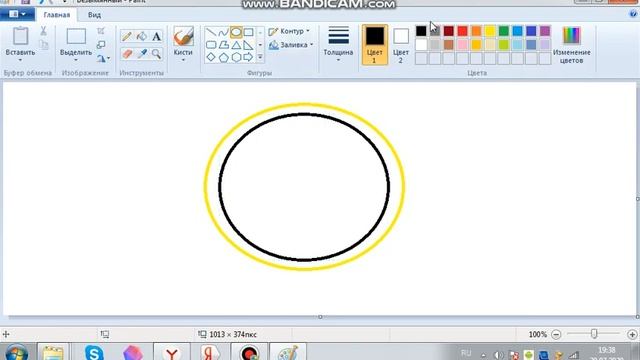Move the zoom slider thumb
This screenshot has height=360, width=640.
(594, 334)
